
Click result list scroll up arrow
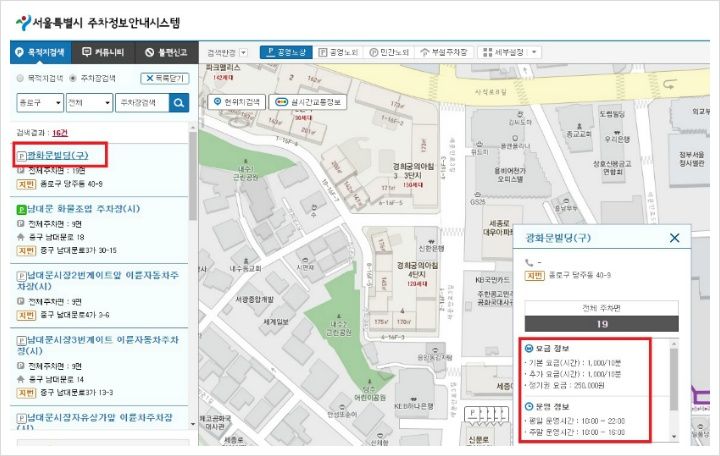click(193, 127)
